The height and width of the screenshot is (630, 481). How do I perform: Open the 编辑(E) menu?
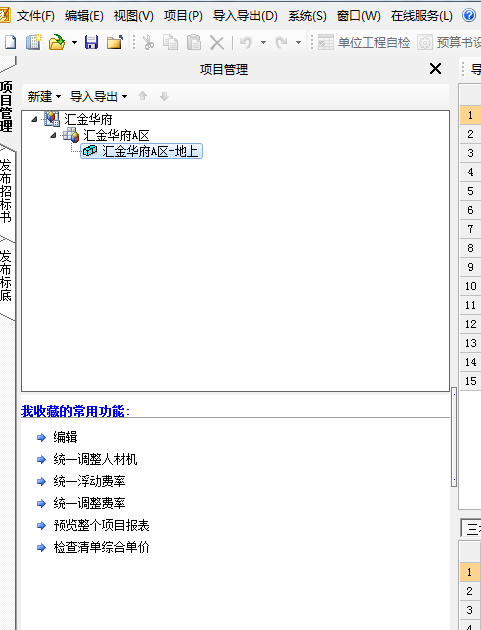[84, 16]
